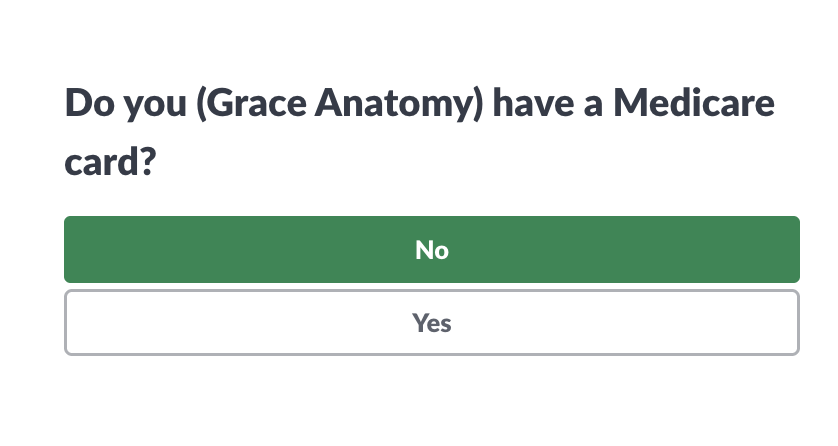Select No for the Medicare card question
The width and height of the screenshot is (838, 446).
(431, 250)
